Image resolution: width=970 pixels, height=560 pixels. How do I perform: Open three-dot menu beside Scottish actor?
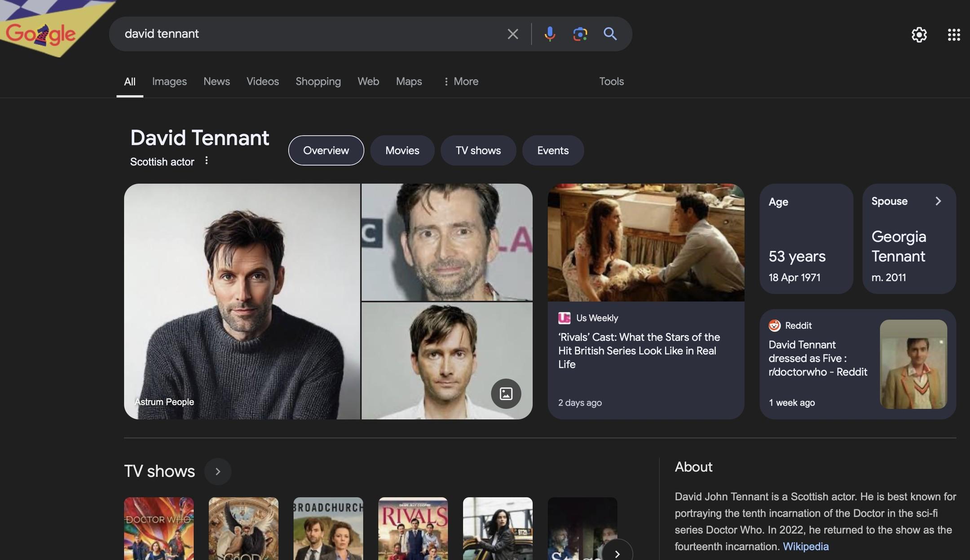pos(206,161)
